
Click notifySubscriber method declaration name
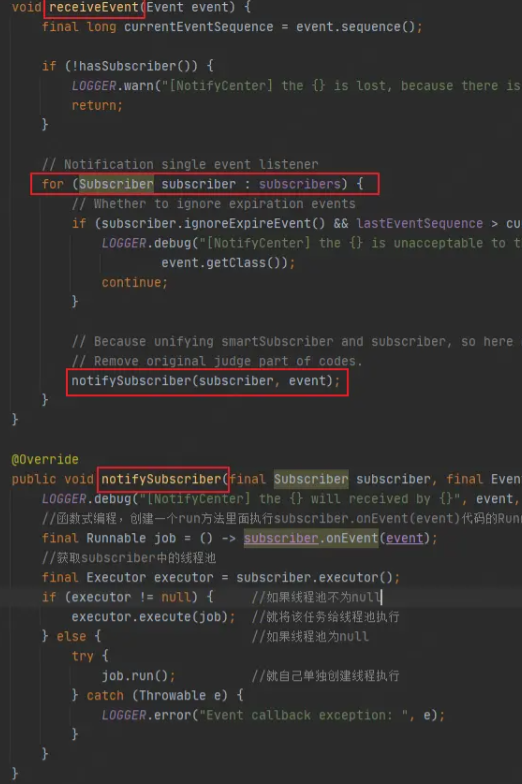click(x=160, y=479)
